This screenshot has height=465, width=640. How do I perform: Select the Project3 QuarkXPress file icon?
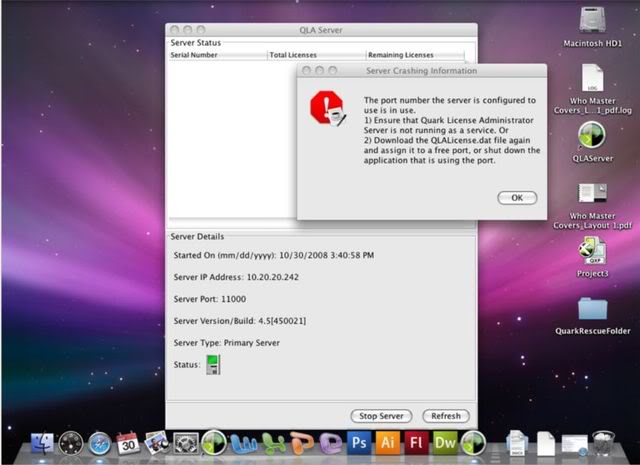point(592,251)
